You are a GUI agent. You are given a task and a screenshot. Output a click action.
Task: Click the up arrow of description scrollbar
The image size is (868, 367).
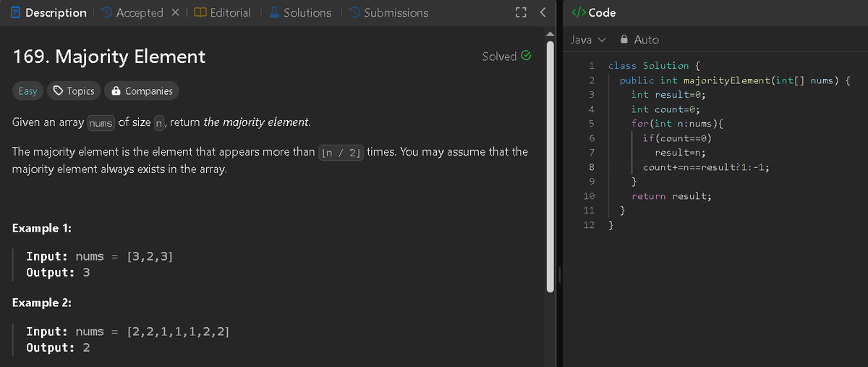click(x=551, y=33)
